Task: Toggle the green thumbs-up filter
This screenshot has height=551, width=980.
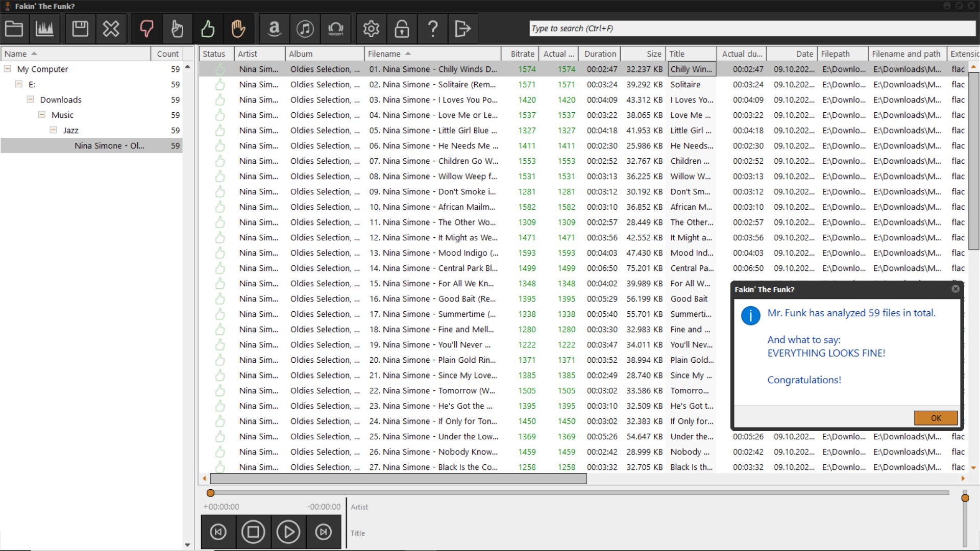Action: point(208,29)
